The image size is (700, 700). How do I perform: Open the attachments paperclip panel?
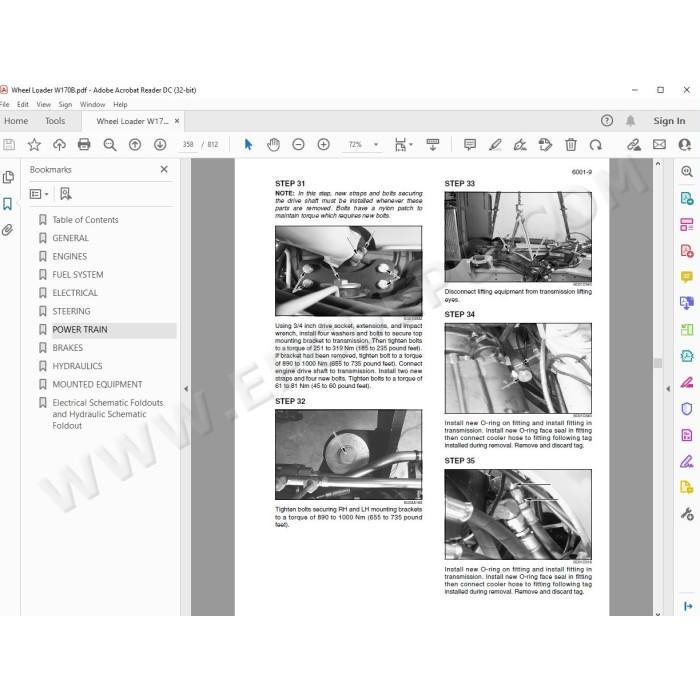point(8,230)
